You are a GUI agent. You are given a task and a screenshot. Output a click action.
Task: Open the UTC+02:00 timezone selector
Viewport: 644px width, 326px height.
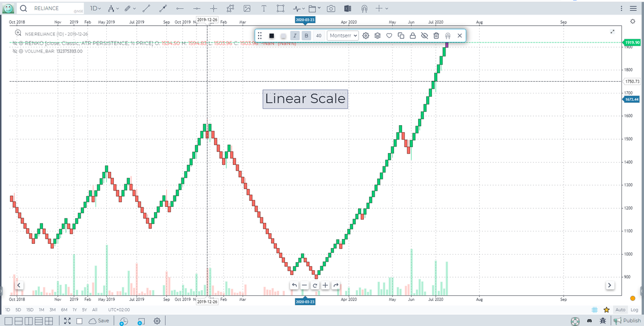point(119,310)
